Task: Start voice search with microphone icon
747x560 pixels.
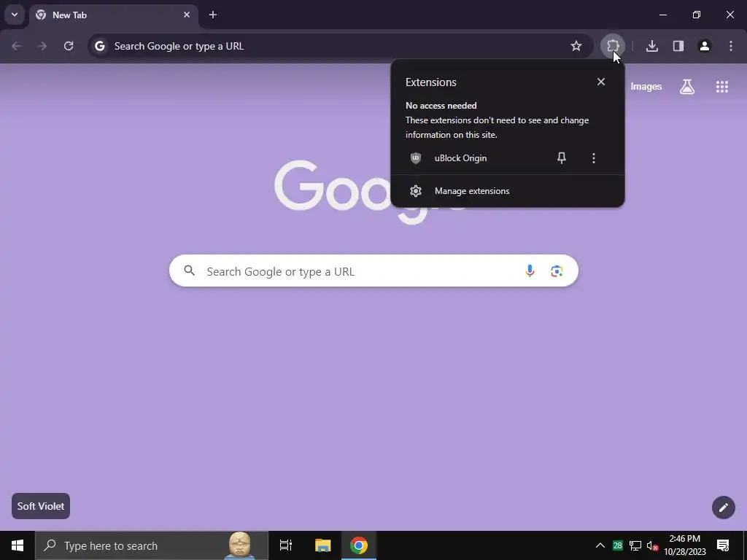Action: [530, 271]
